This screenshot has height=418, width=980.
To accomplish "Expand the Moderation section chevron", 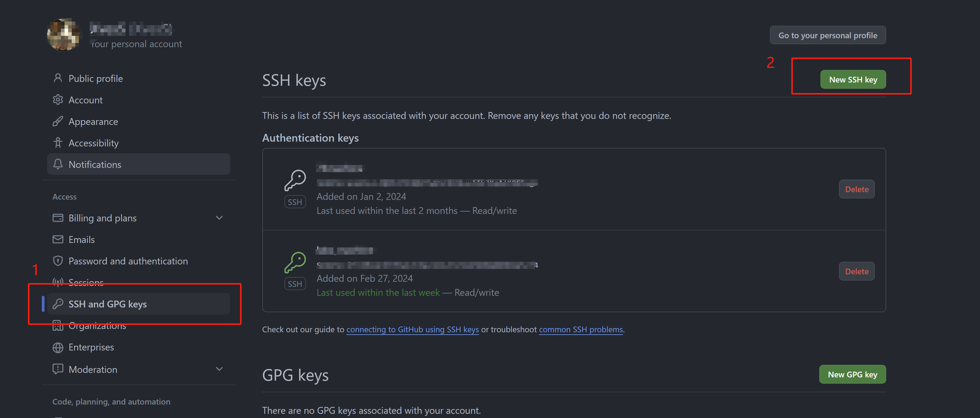I will click(219, 369).
